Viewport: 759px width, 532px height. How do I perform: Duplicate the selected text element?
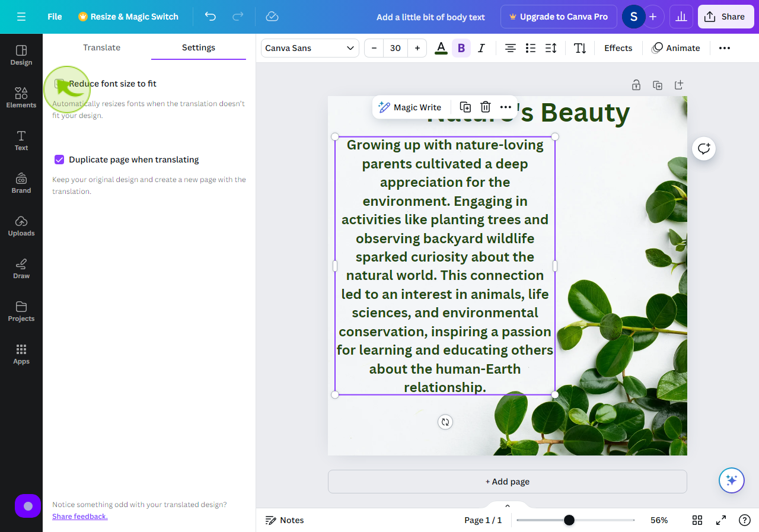tap(465, 107)
